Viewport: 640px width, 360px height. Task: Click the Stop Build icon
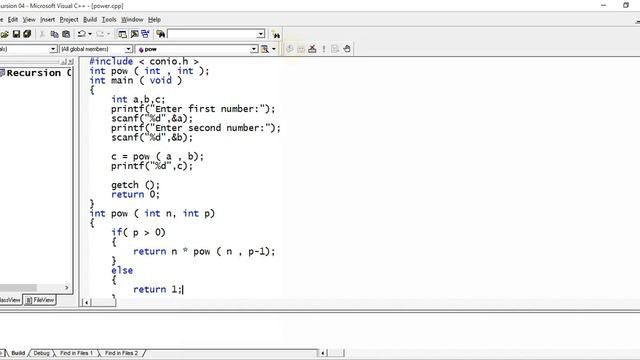point(312,49)
